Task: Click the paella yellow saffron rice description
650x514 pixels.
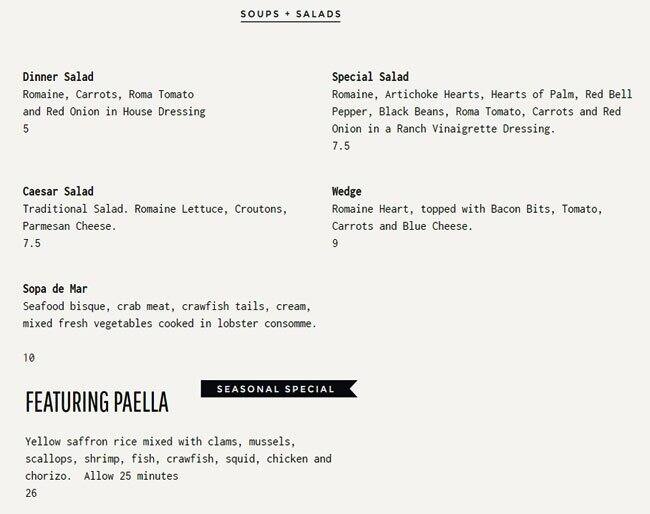Action: pyautogui.click(x=177, y=459)
